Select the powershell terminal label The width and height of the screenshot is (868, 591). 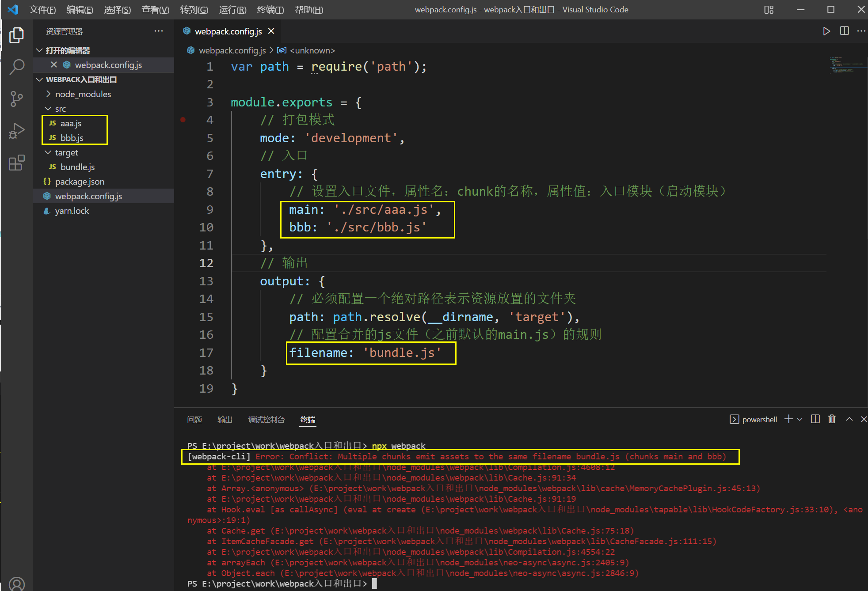click(759, 420)
